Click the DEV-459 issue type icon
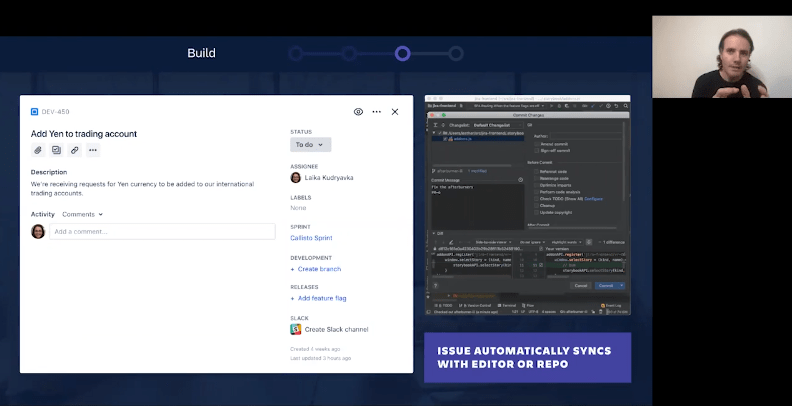This screenshot has height=406, width=792. coord(34,112)
